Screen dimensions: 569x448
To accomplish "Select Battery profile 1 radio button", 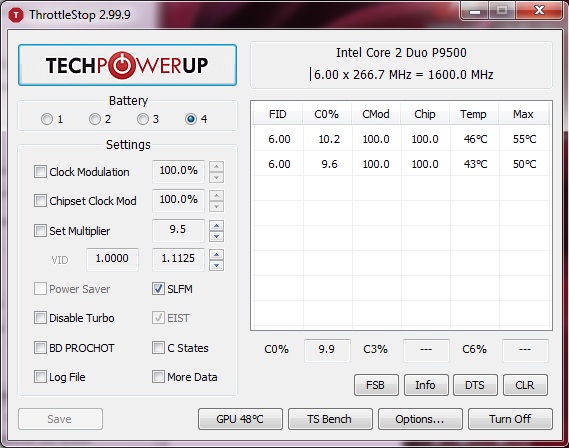I will click(x=47, y=119).
